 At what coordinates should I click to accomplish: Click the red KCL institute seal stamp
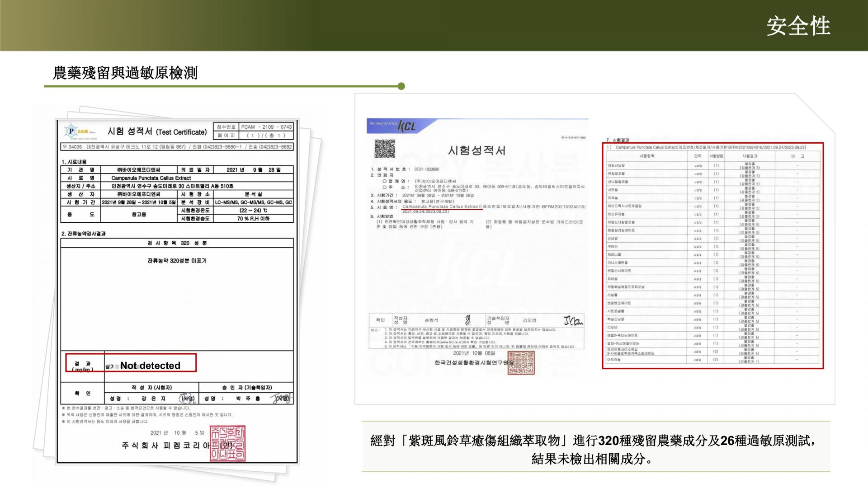coord(521,362)
